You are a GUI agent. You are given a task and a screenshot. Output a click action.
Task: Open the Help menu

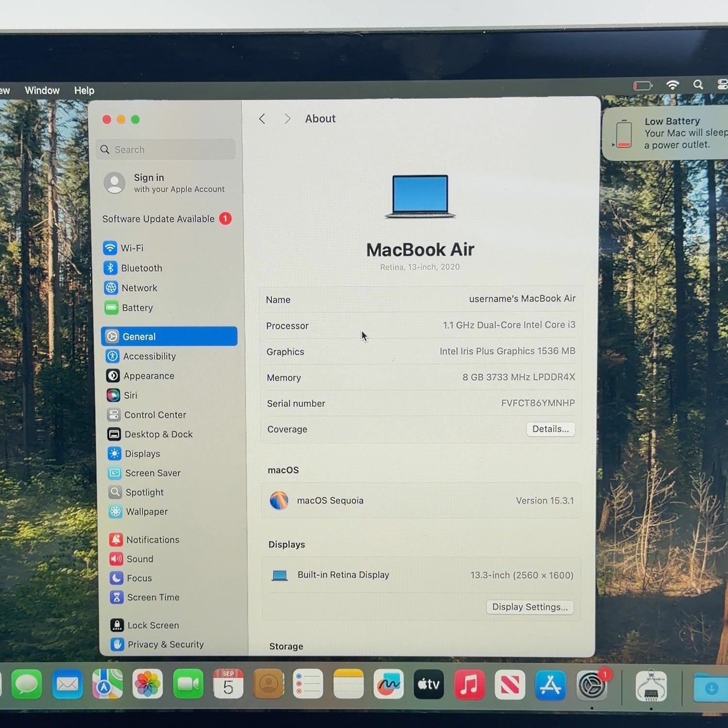[84, 90]
